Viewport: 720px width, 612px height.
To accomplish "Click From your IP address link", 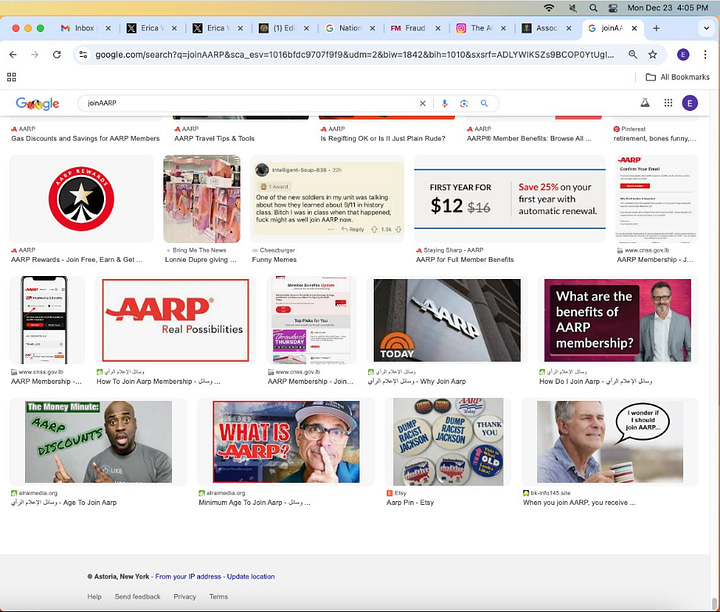I will (188, 576).
